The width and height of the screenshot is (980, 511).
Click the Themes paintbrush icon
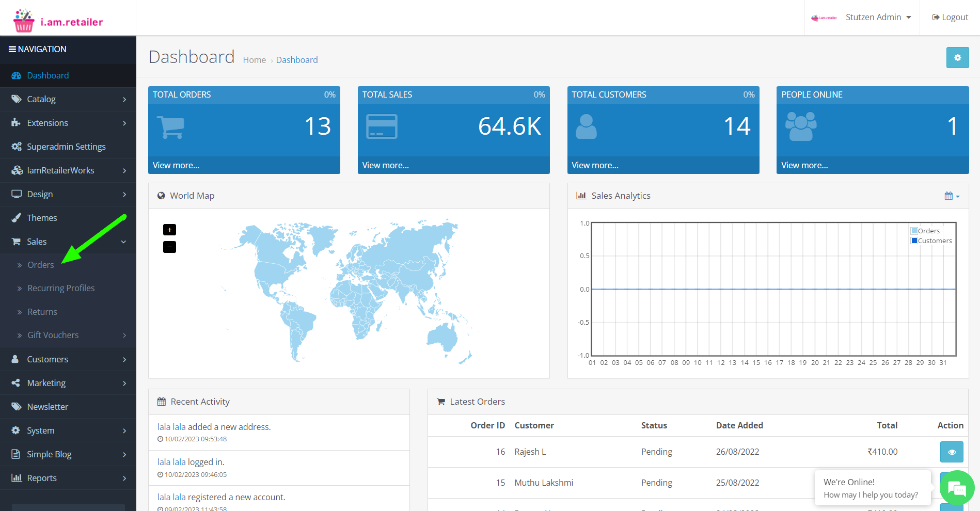[x=16, y=218]
